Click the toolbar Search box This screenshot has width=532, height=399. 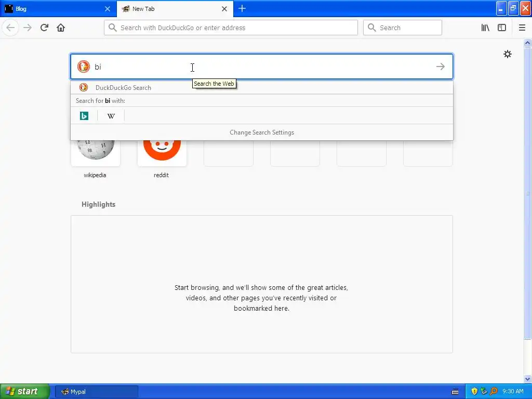click(403, 28)
